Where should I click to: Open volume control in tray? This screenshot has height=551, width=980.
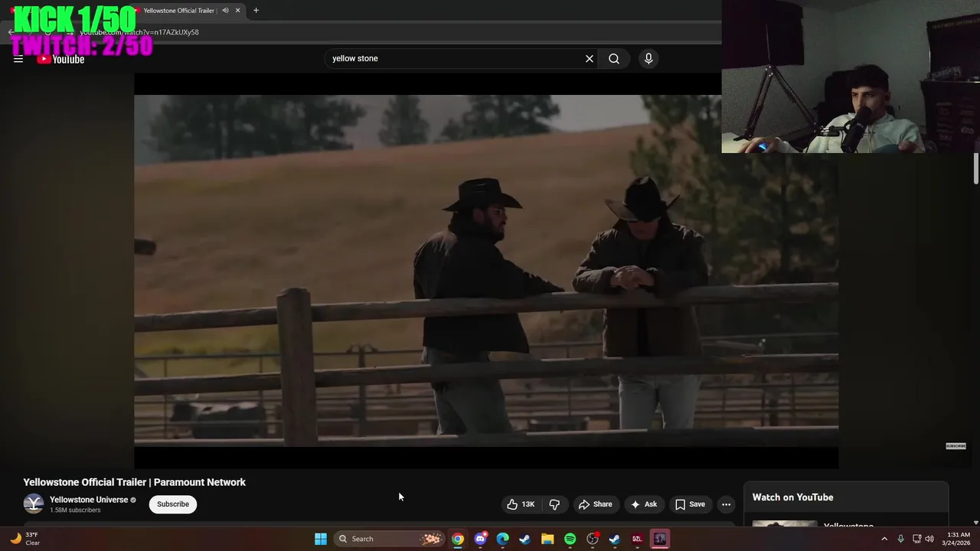pos(929,539)
